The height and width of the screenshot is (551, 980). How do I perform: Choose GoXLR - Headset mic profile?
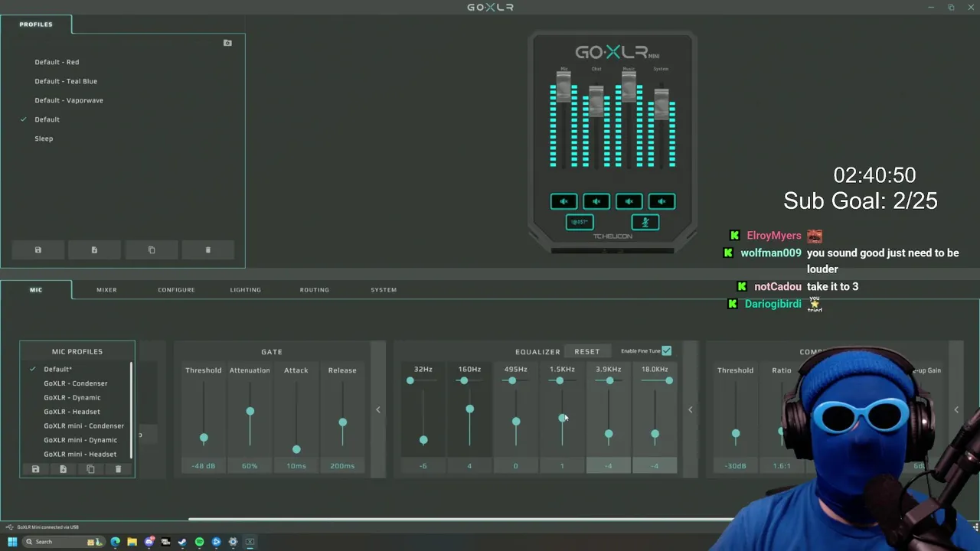point(72,412)
